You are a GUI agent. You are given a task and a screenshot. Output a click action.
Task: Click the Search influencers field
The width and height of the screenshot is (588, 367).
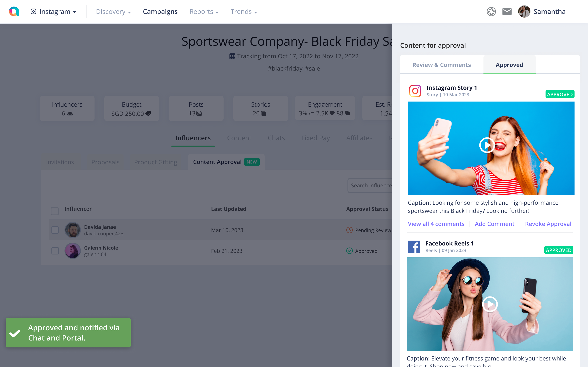(371, 186)
